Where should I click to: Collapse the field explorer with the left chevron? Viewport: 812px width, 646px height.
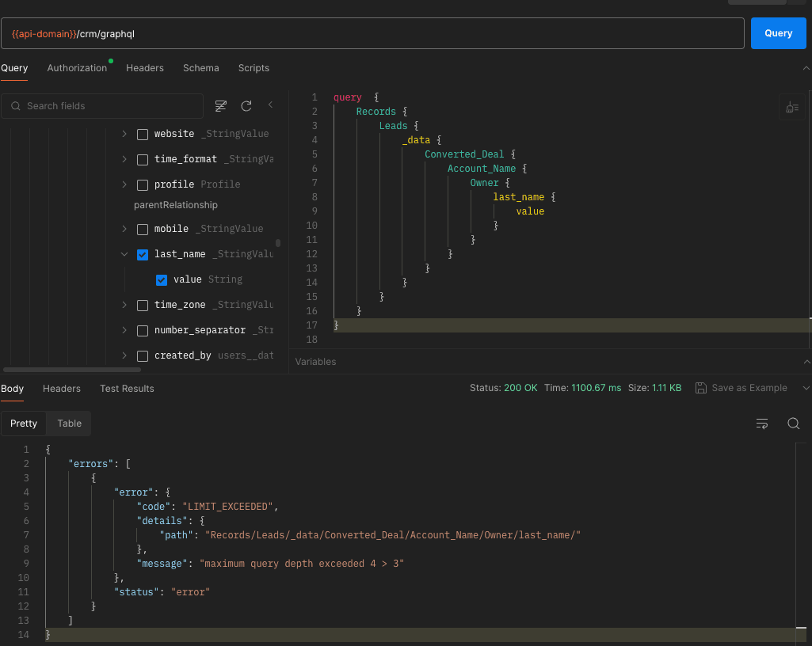[270, 105]
